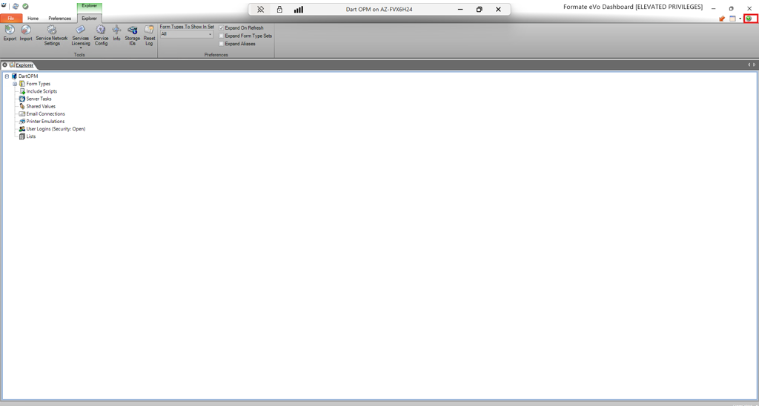
Task: Select User Logins (Security: Open) item
Action: point(56,129)
